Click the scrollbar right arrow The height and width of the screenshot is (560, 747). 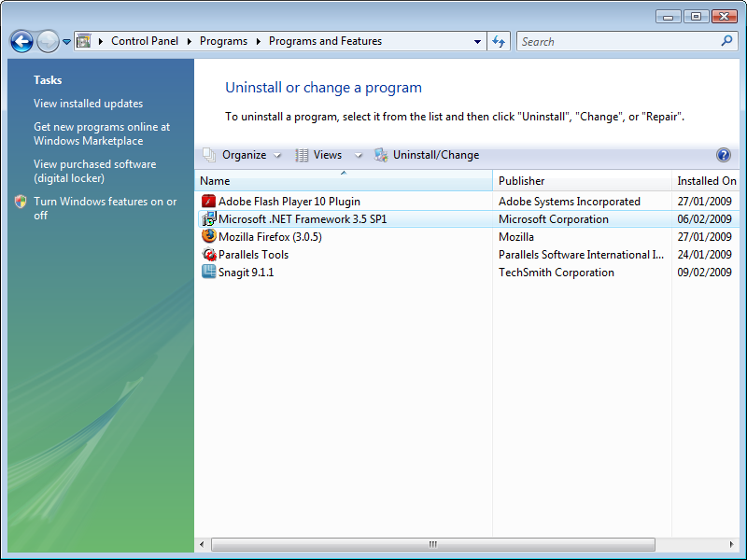(732, 544)
